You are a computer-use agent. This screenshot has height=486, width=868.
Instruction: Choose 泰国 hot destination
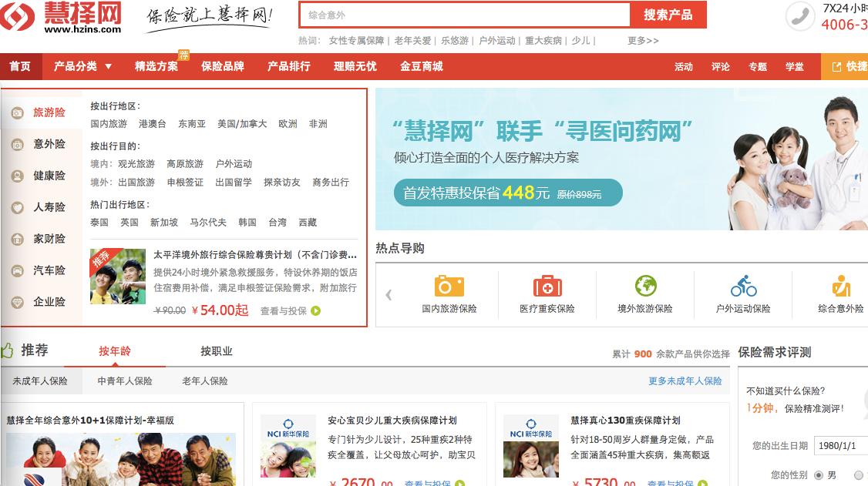pos(99,223)
